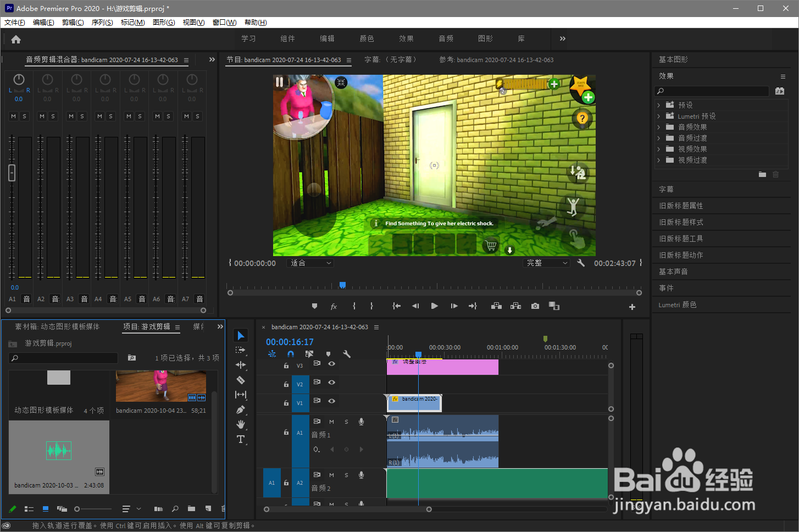Open the 事件 panel
This screenshot has height=532, width=799.
pos(666,288)
